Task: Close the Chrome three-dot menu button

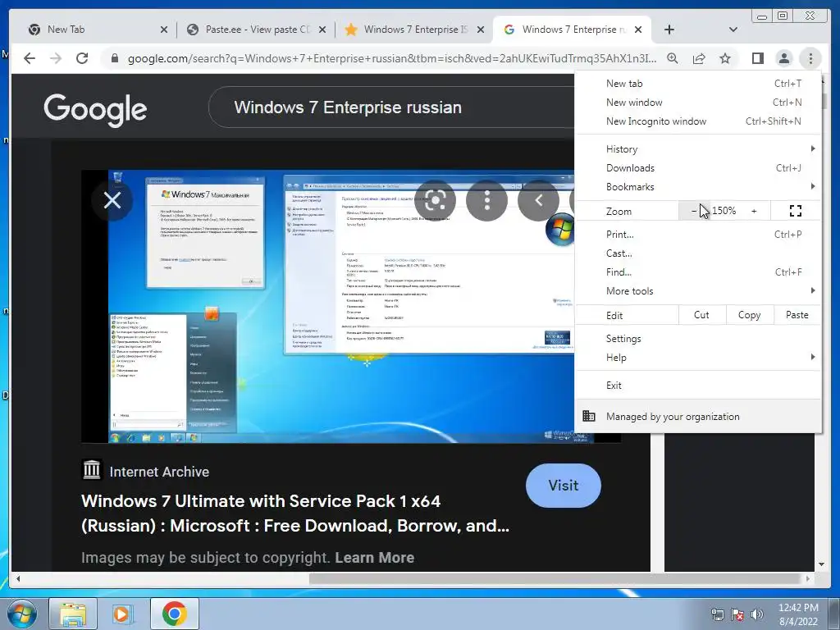Action: tap(810, 58)
